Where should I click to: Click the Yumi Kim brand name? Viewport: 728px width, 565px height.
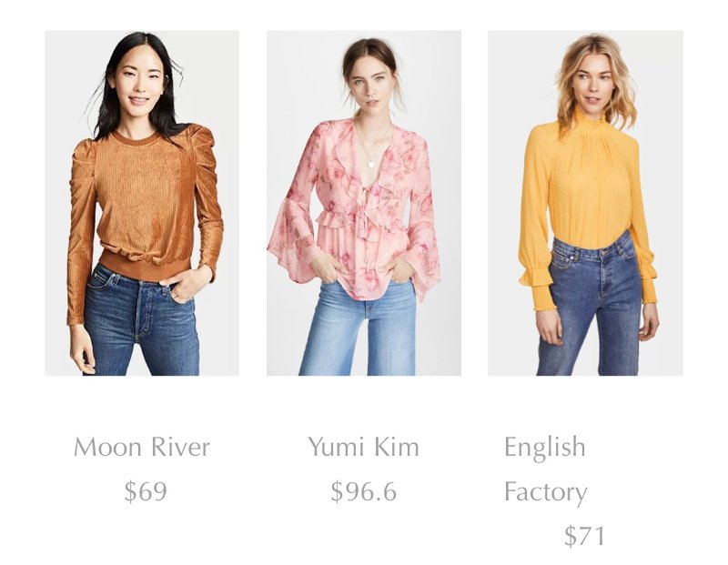tap(363, 447)
